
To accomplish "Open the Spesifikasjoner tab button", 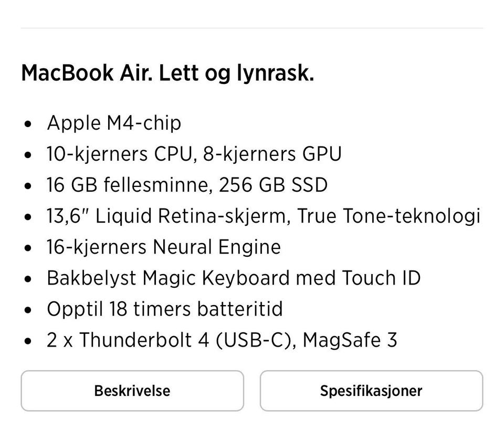I will (371, 391).
